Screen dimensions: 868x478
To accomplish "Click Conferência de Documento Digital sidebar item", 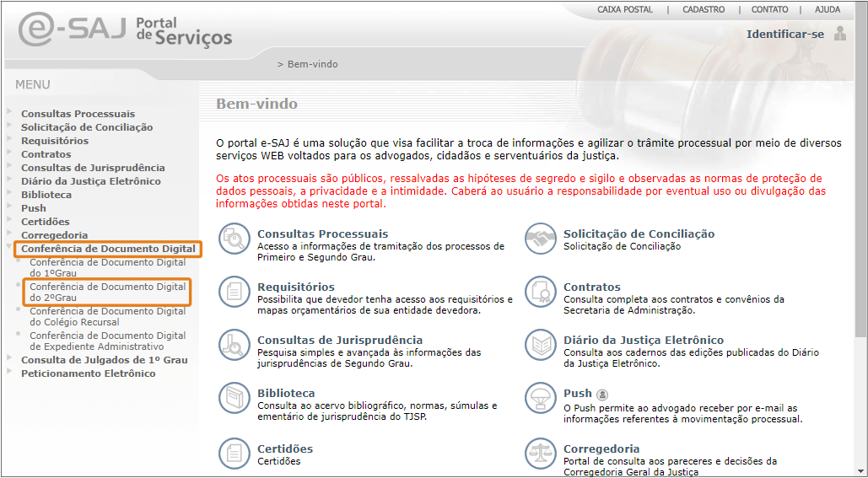I will [x=108, y=249].
